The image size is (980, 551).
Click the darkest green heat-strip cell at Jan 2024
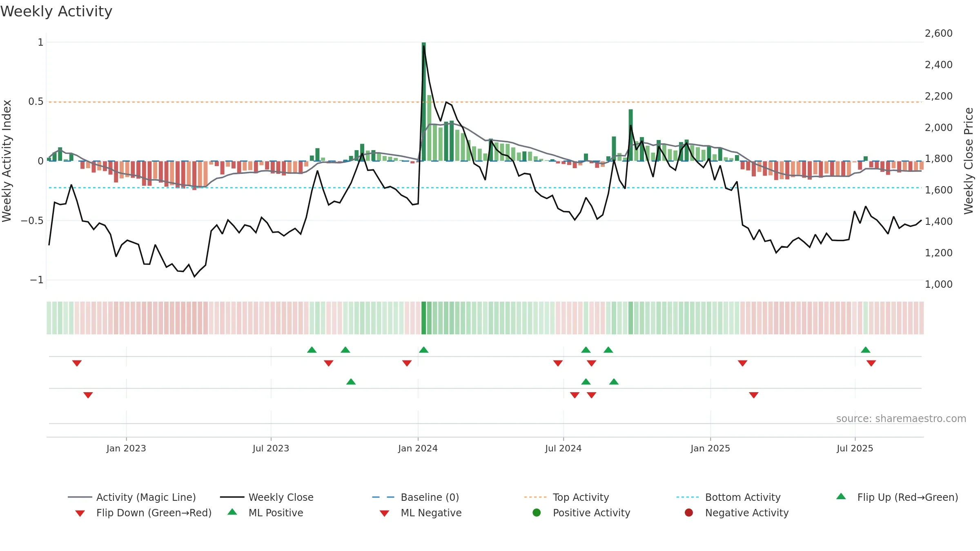(424, 318)
